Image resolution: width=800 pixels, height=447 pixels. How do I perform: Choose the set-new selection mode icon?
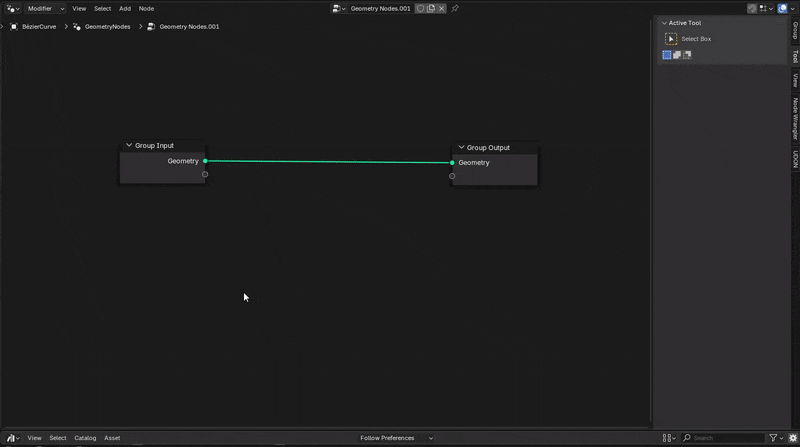click(667, 55)
